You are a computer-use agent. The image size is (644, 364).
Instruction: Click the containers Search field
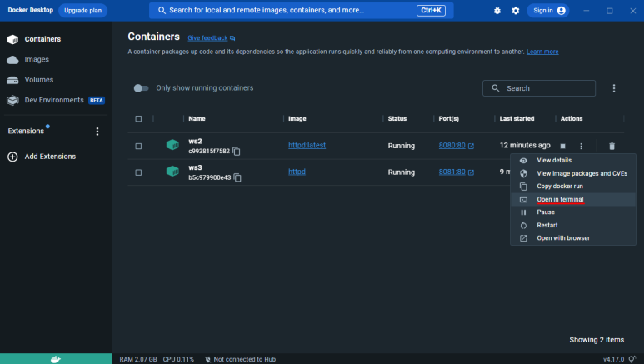tap(539, 88)
